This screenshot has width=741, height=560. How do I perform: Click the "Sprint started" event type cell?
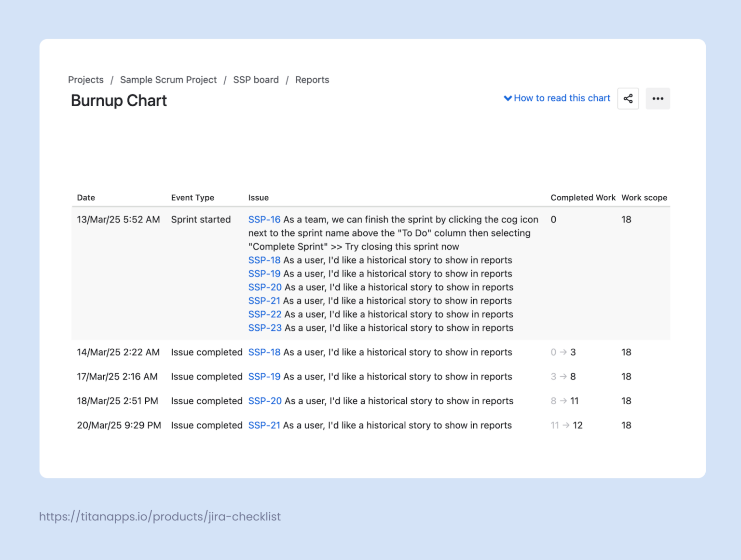(x=201, y=219)
